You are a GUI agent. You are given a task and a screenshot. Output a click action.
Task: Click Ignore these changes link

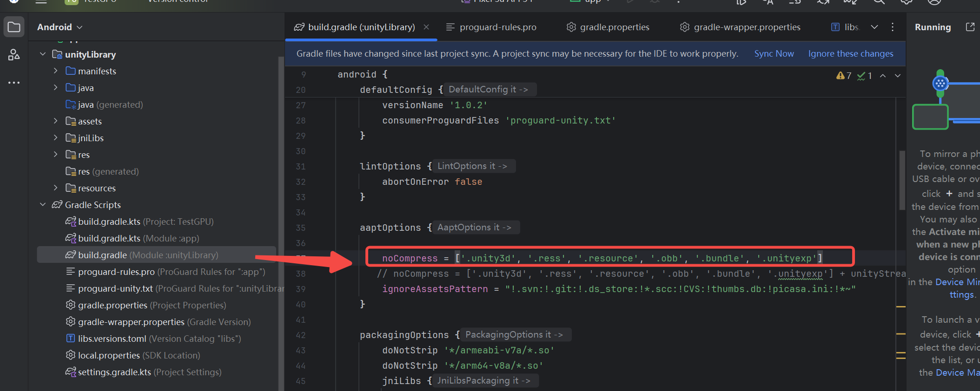[x=851, y=53]
